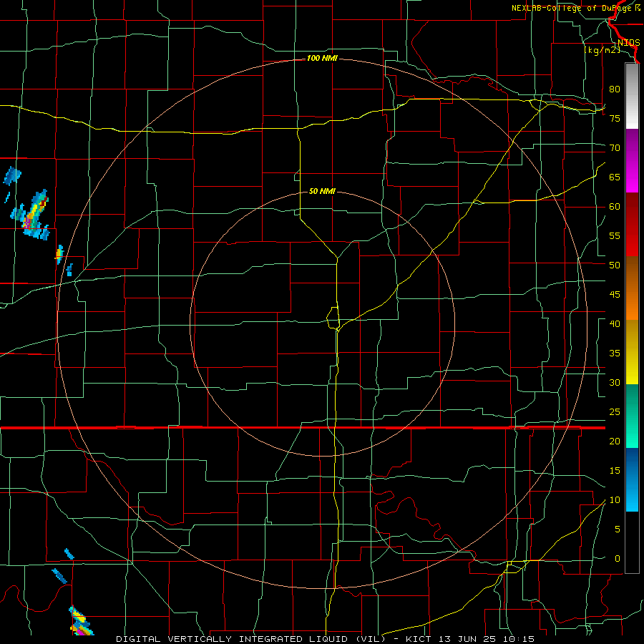Viewport: 644px width, 644px height.
Task: Pick the green segment of the color scale
Action: 632,416
